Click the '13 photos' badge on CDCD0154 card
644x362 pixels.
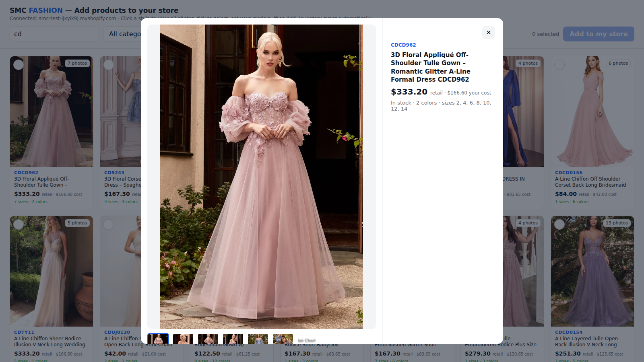[x=617, y=223]
